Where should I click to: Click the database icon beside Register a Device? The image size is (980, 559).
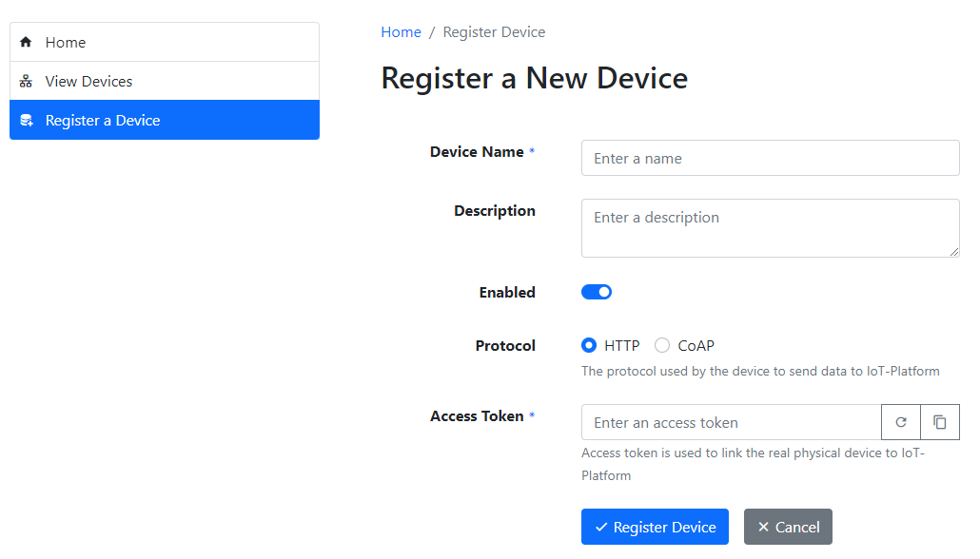pyautogui.click(x=26, y=121)
